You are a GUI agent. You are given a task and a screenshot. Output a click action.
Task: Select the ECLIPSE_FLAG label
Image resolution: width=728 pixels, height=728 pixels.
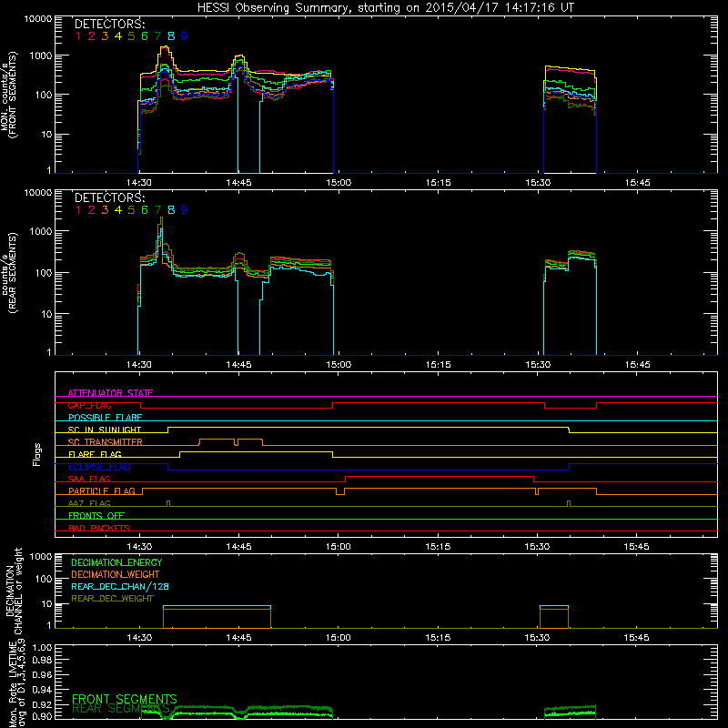pos(99,467)
